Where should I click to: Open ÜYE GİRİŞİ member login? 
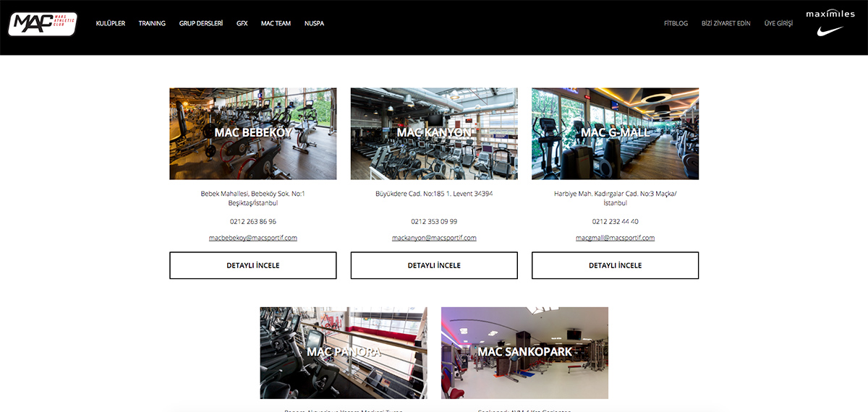point(779,24)
